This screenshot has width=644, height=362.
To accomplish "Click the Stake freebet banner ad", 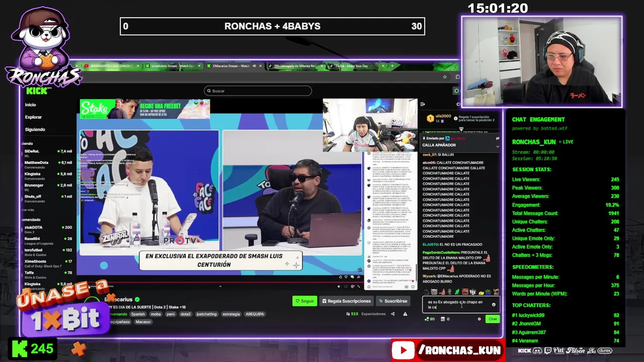I will (145, 109).
